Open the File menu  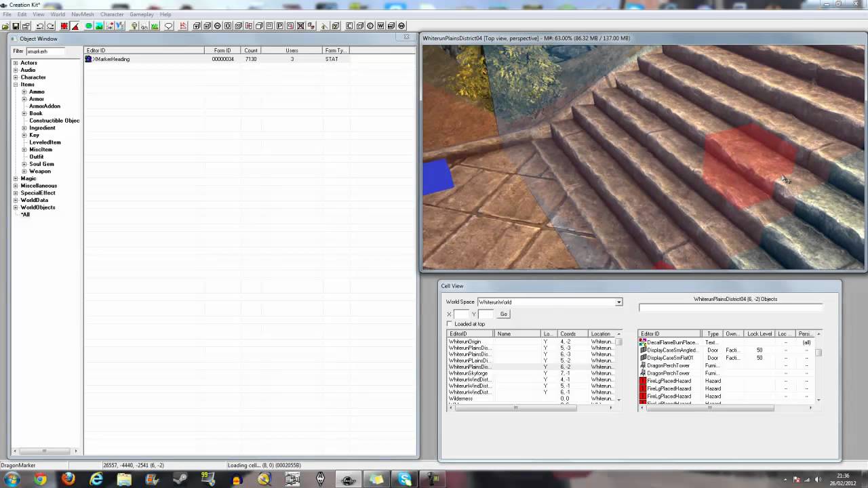pyautogui.click(x=7, y=14)
